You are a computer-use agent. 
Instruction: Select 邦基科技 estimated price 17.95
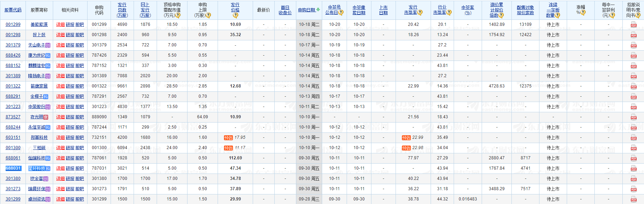coord(240,137)
